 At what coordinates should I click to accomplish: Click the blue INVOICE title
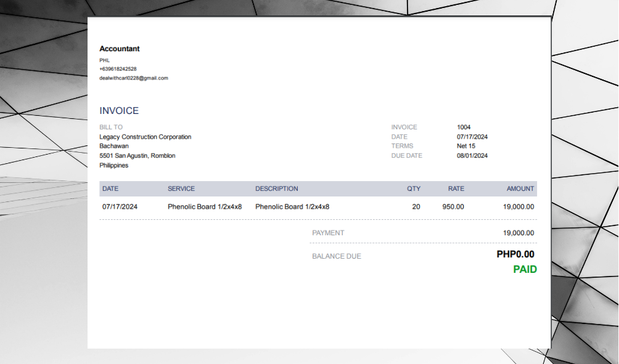(119, 111)
